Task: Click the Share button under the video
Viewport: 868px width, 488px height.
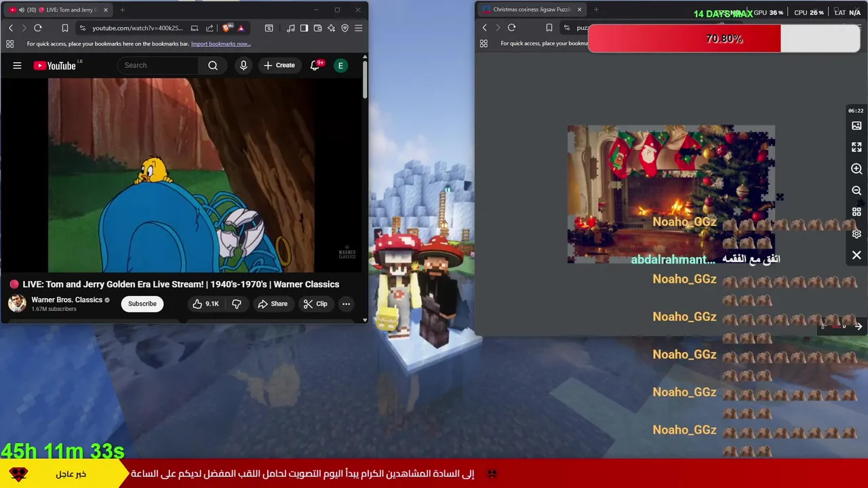Action: [272, 304]
